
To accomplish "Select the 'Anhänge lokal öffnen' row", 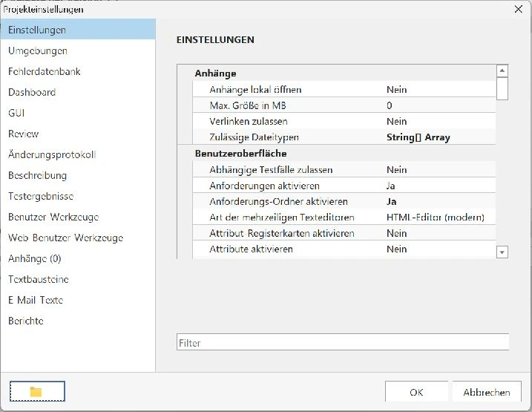I will click(x=344, y=89).
